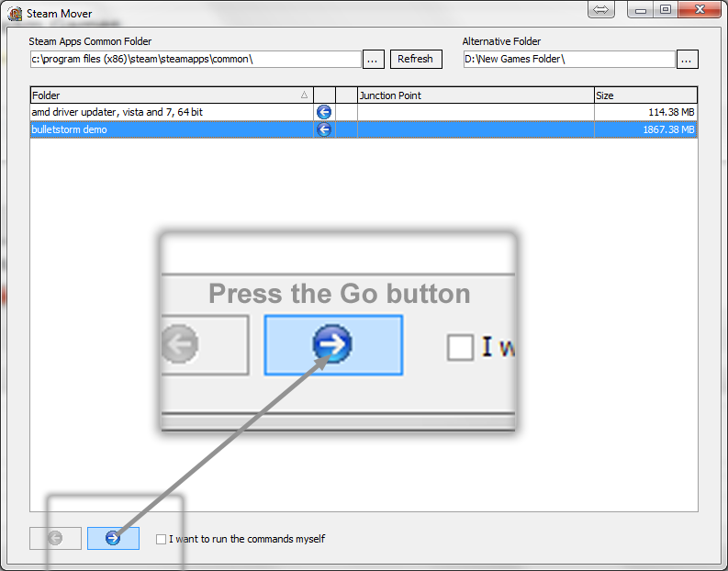The height and width of the screenshot is (571, 728).
Task: Minimize the Steam Mover window
Action: click(x=641, y=9)
